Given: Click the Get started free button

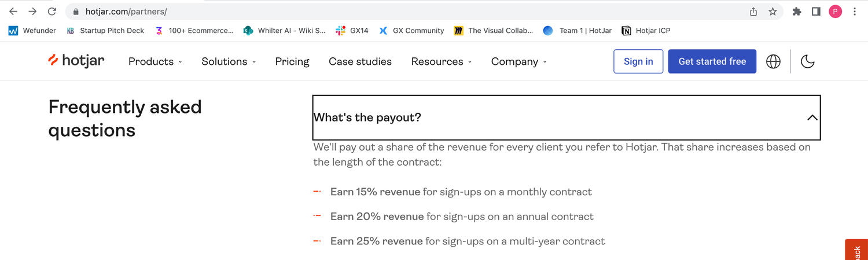Looking at the screenshot, I should click(x=712, y=61).
